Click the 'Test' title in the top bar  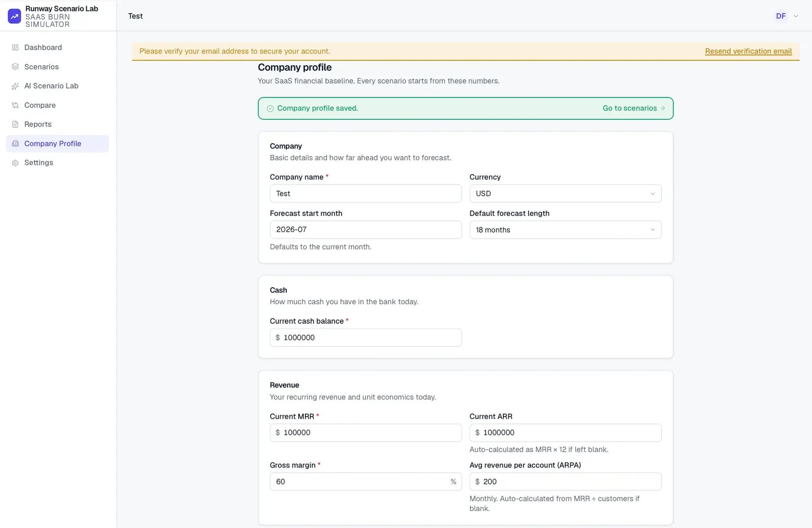[135, 16]
